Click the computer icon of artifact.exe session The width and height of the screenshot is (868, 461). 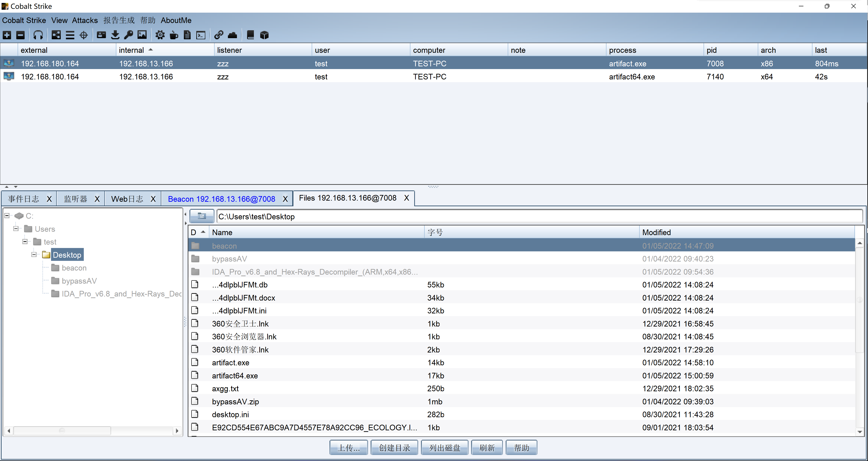click(x=9, y=63)
